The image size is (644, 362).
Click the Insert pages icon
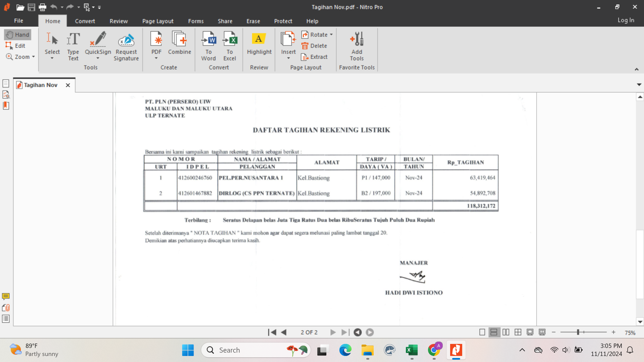coord(288,43)
